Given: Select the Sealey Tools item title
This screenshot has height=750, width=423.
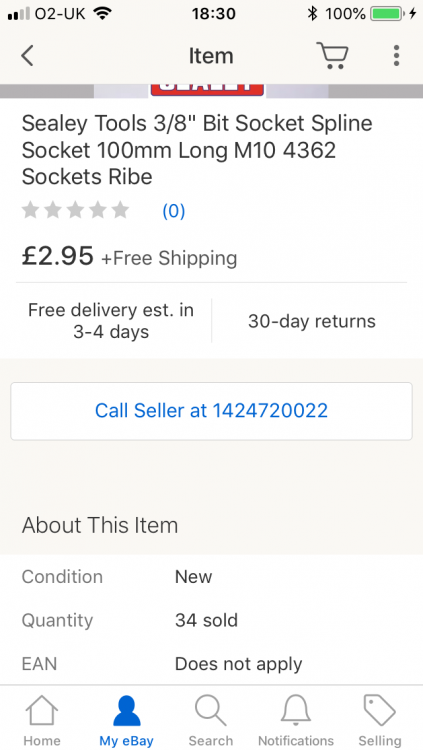Looking at the screenshot, I should [x=197, y=150].
